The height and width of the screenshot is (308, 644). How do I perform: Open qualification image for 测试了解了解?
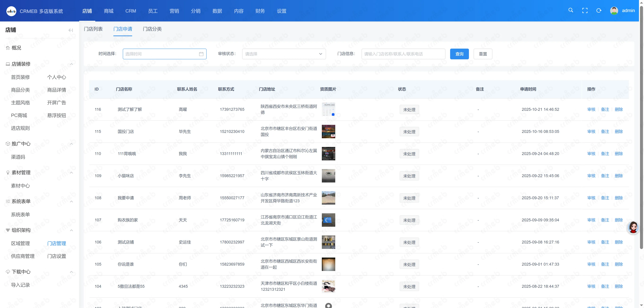328,109
